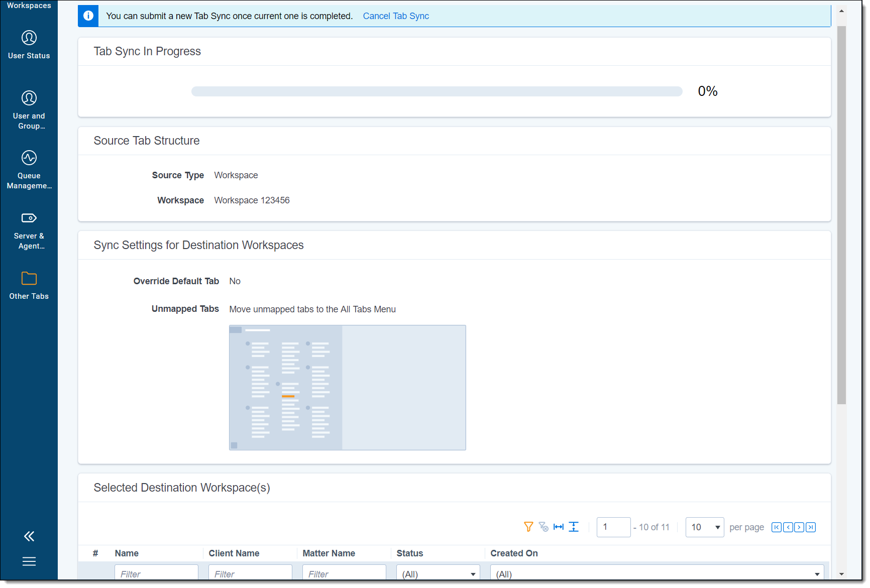Go to the next page of workspaces
Screen dimensions: 870x588
tap(799, 527)
